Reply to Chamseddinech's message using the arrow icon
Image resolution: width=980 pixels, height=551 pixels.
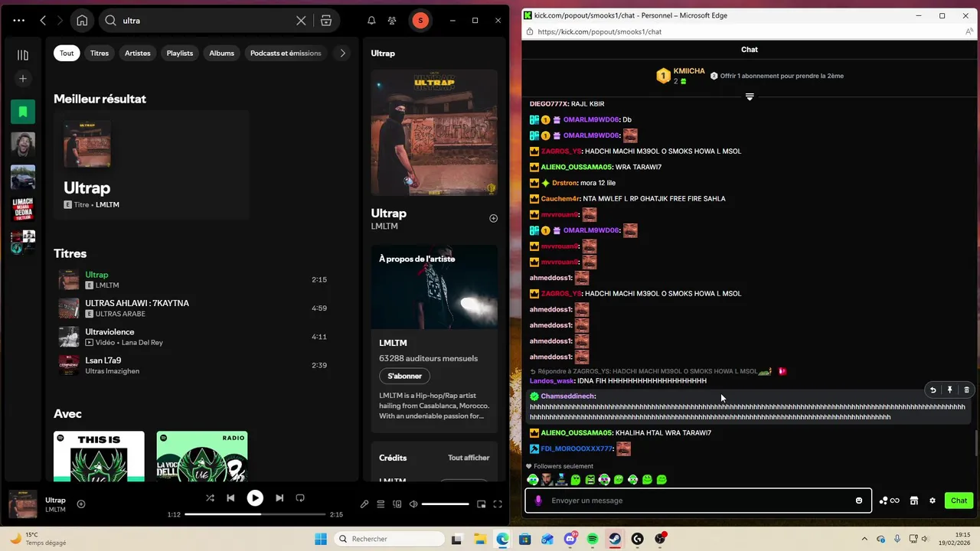pos(933,390)
